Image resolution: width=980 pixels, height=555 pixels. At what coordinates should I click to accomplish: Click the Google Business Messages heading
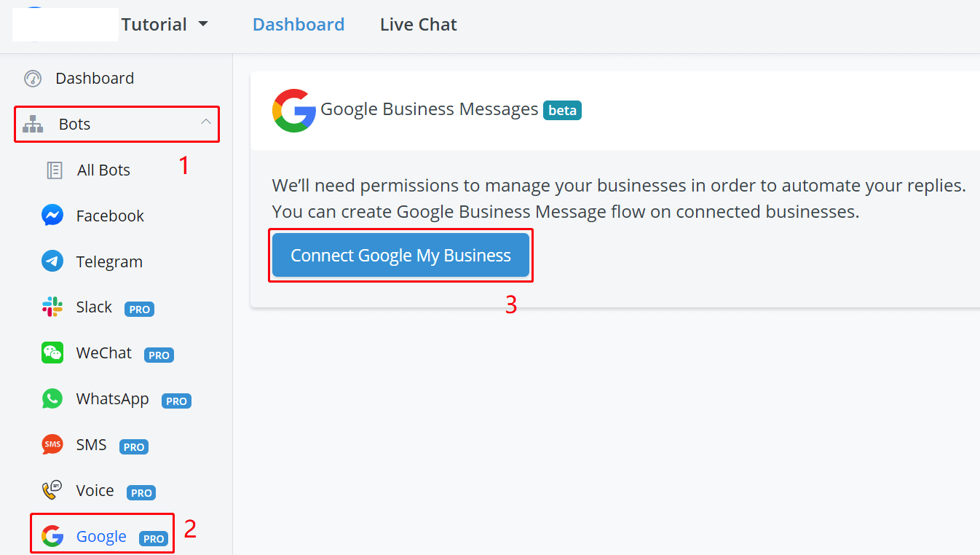pos(430,110)
